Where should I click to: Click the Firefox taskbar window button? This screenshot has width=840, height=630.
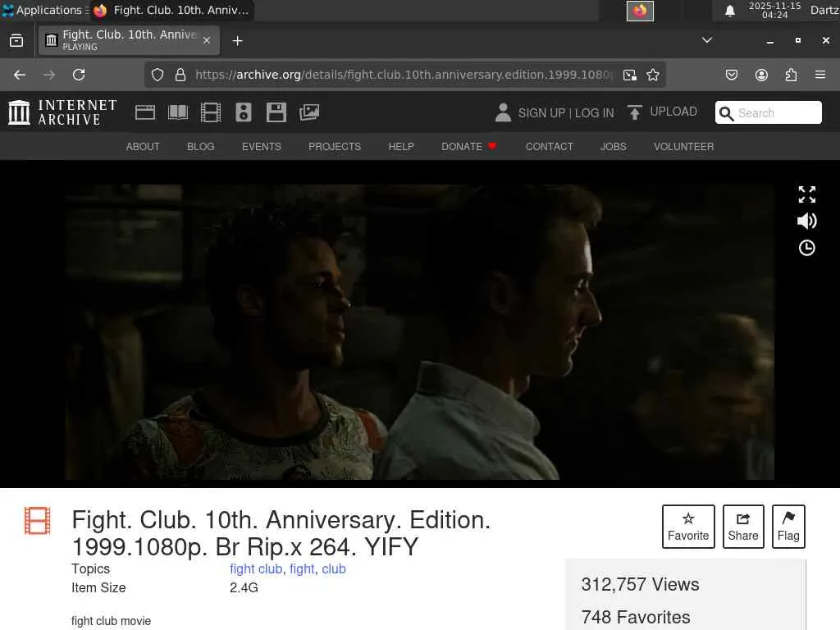pyautogui.click(x=172, y=10)
